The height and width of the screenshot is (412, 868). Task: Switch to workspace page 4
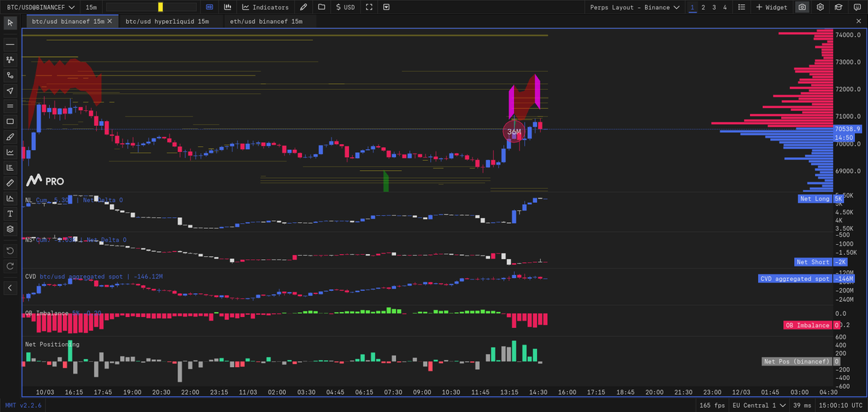(x=725, y=7)
